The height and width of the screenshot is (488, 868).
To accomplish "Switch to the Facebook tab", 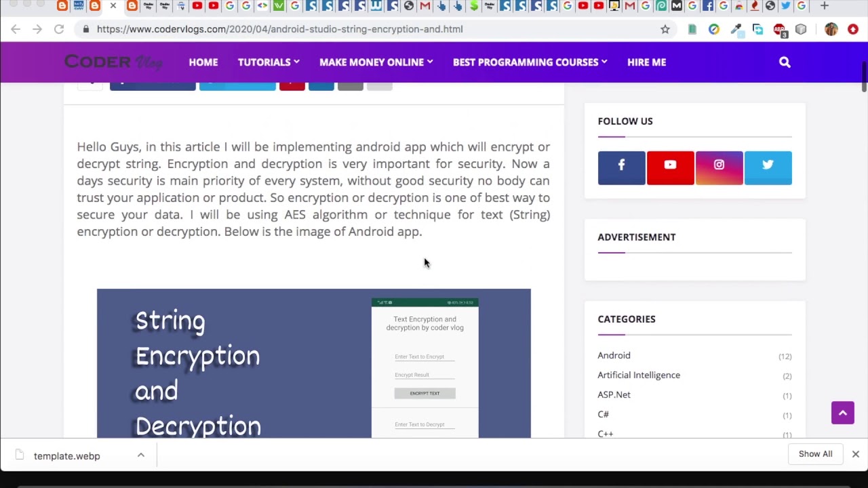I will tap(707, 6).
